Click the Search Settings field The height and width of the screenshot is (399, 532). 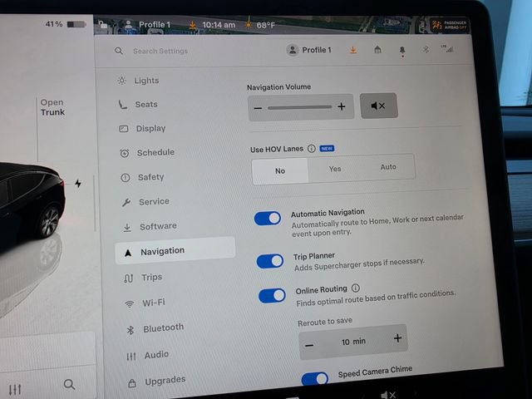[160, 51]
